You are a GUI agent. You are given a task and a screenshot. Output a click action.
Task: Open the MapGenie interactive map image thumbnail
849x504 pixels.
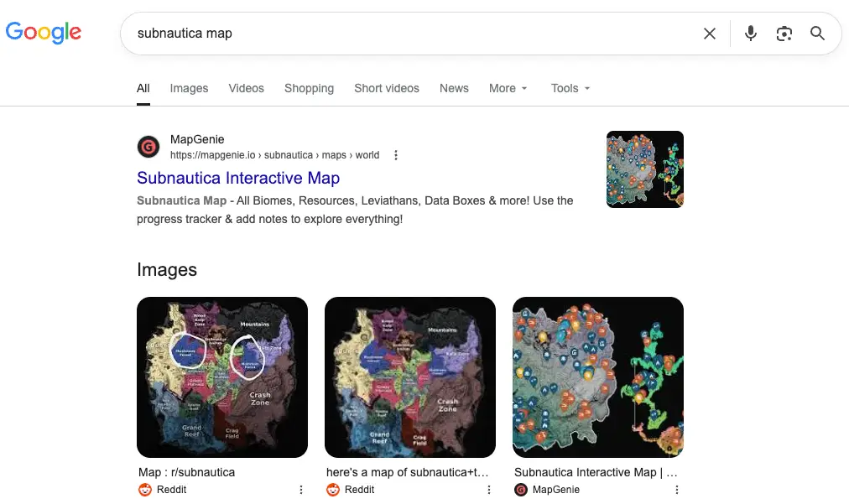click(x=598, y=377)
